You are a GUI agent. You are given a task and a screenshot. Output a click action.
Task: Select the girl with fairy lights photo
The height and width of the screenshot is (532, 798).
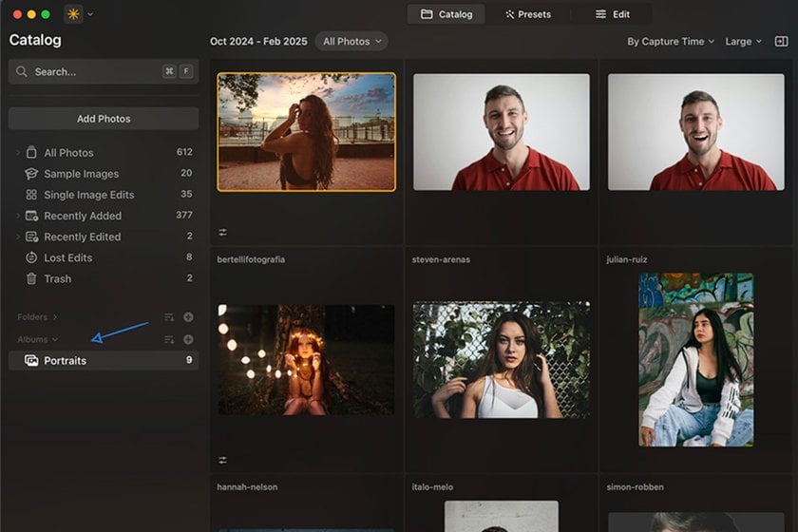pyautogui.click(x=306, y=360)
